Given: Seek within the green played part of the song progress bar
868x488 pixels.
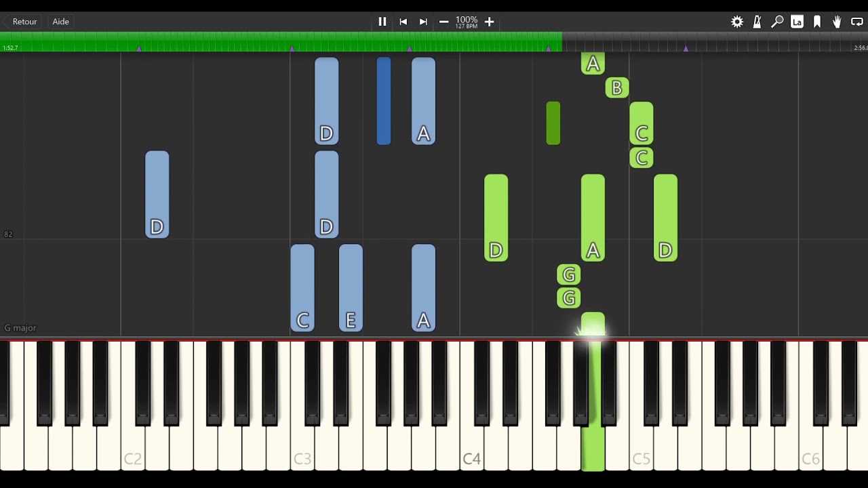Looking at the screenshot, I should pos(281,42).
